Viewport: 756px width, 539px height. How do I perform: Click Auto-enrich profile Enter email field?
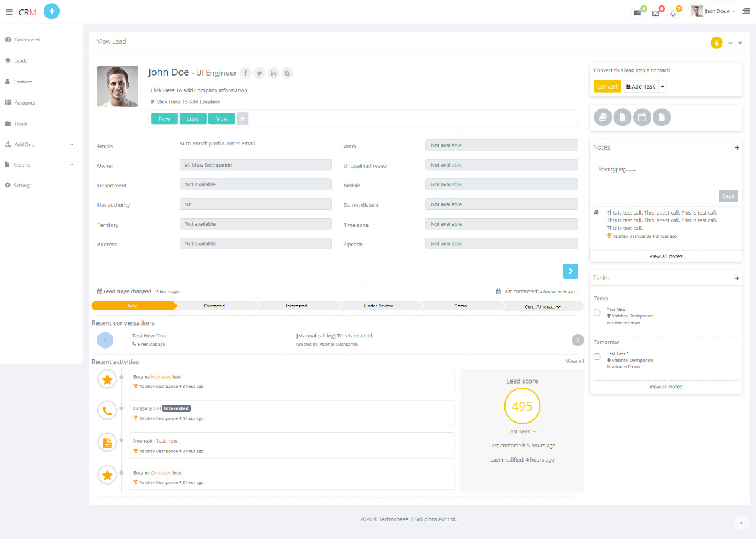[217, 144]
